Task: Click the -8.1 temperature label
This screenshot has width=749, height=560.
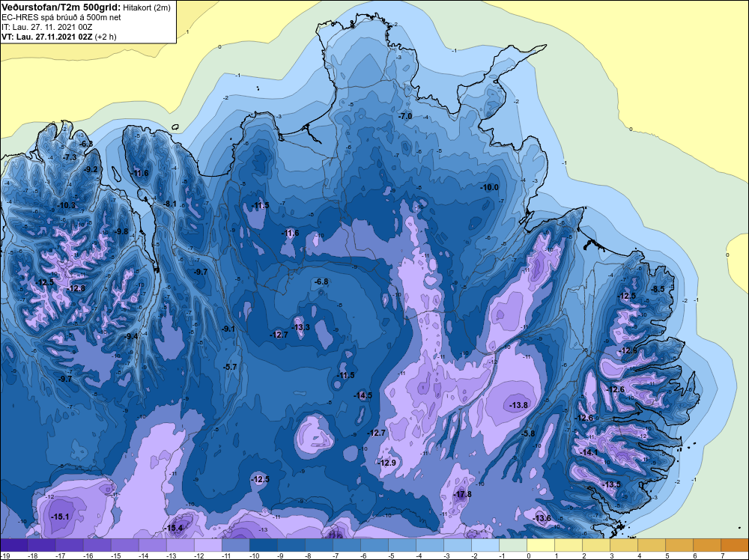Action: (170, 204)
